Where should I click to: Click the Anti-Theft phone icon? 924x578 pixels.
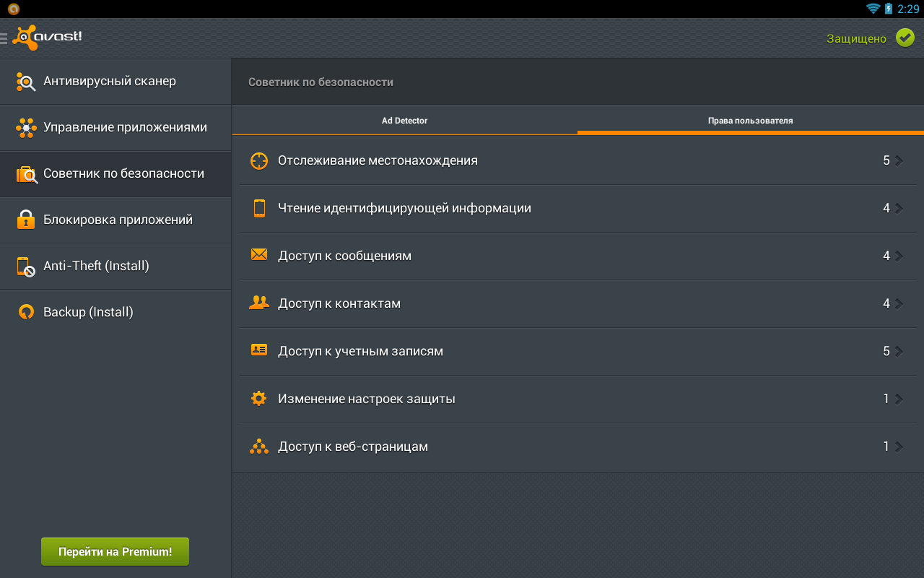point(26,267)
